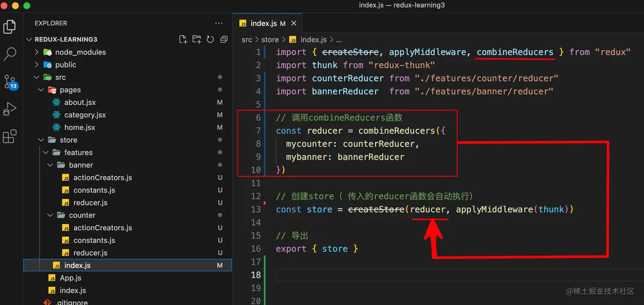Open actionCreators.js in banner folder
The width and height of the screenshot is (644, 305).
(x=128, y=178)
